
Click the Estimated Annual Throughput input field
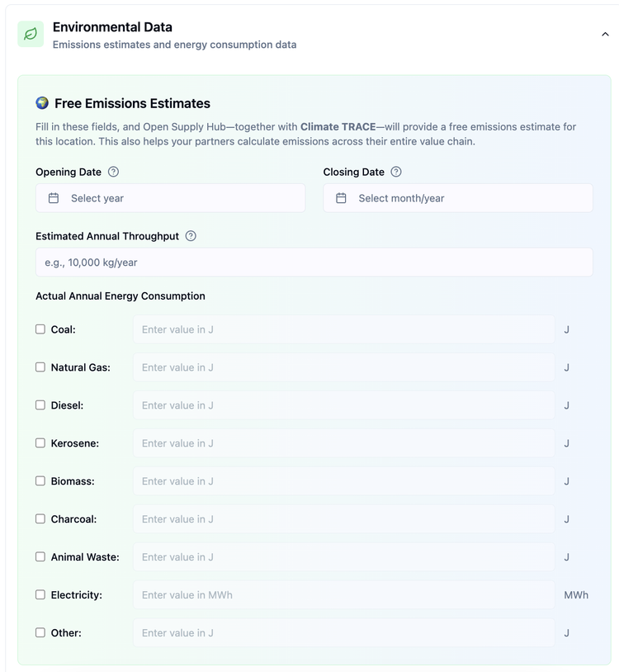click(x=314, y=263)
